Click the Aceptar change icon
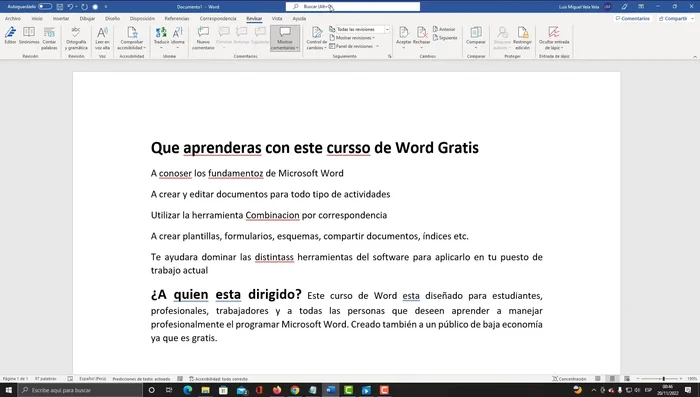Screen dimensions: 700x397 click(x=404, y=33)
